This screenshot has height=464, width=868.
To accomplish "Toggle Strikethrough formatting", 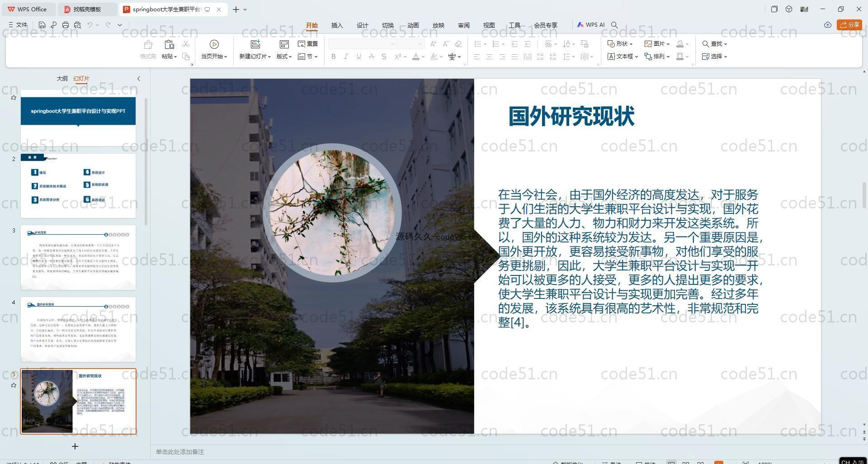I will click(372, 57).
